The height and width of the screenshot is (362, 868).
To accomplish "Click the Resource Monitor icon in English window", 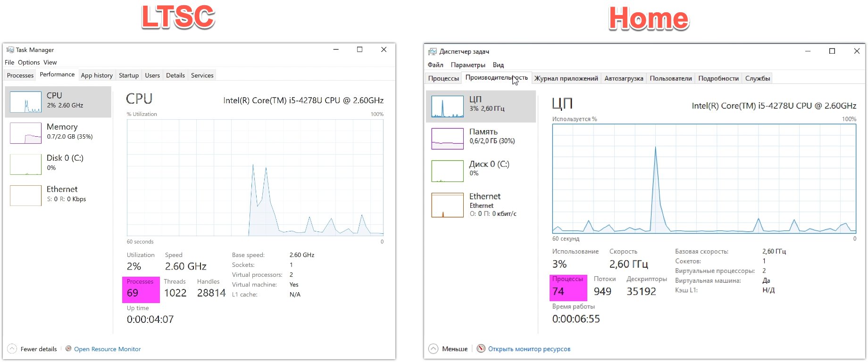I will tap(68, 349).
